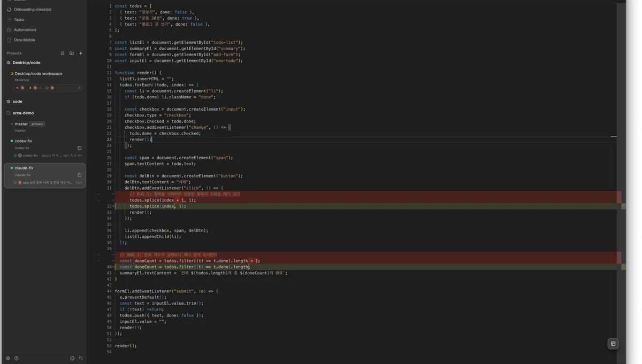642x364 pixels.
Task: Click the 'const todos = [' line
Action: pos(133,6)
